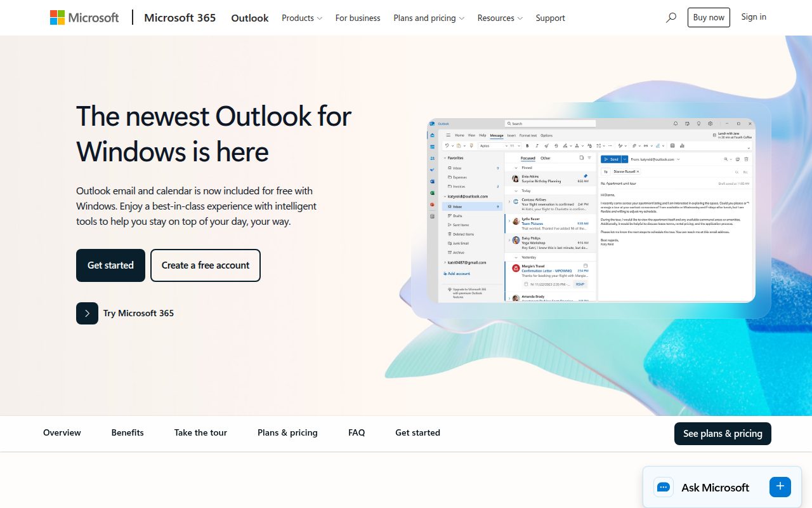This screenshot has height=508, width=812.
Task: Click the Microsoft logo
Action: click(x=84, y=18)
